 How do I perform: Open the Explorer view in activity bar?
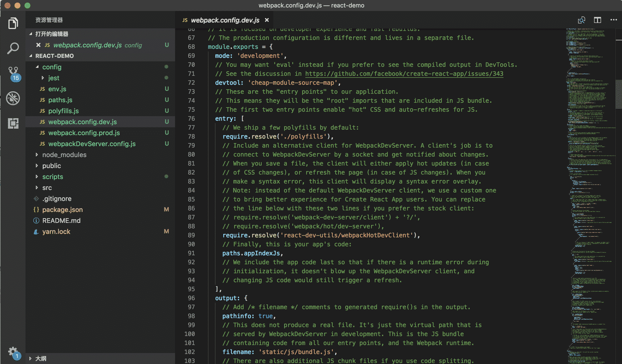(13, 23)
